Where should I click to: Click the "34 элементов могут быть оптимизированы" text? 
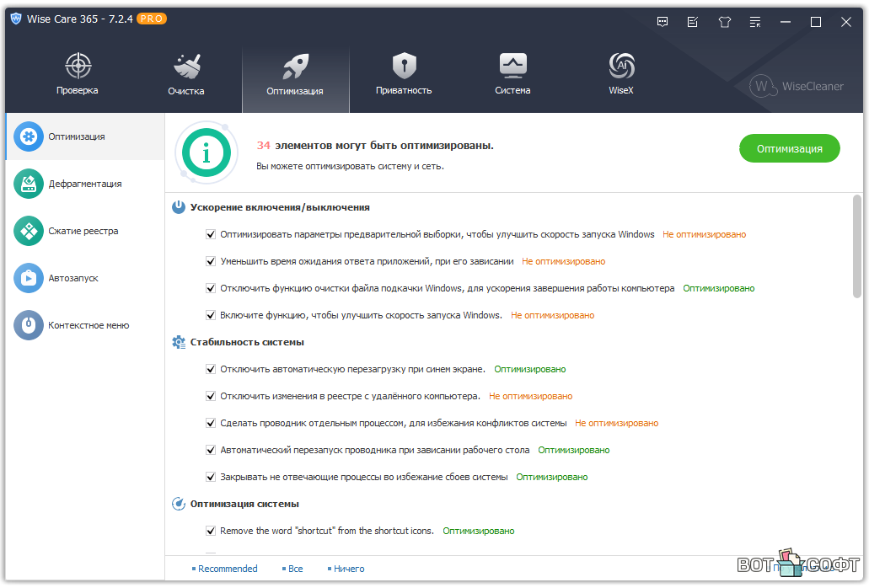click(374, 145)
